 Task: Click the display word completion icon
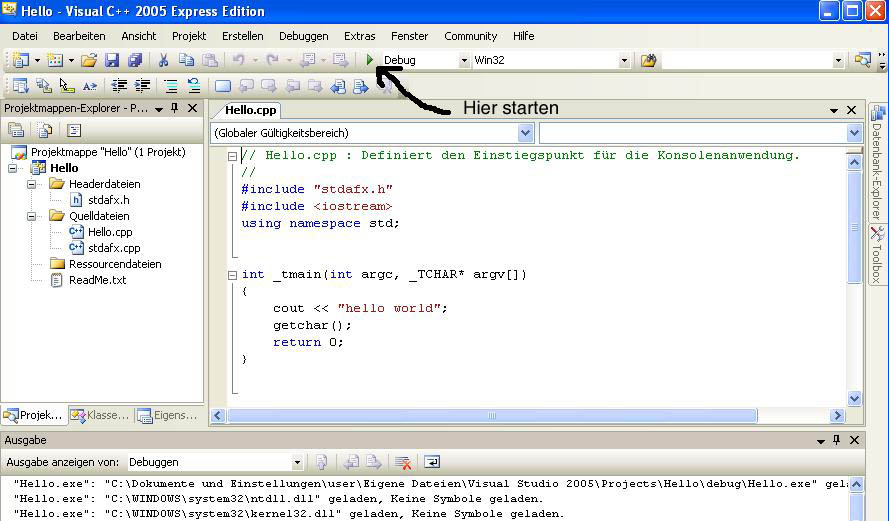[x=90, y=86]
